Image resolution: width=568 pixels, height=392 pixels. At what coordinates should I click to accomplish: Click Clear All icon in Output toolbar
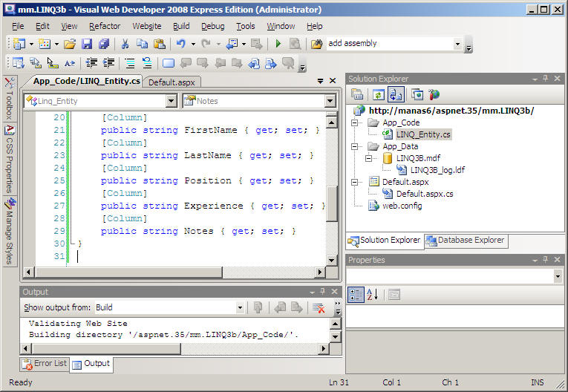[319, 308]
